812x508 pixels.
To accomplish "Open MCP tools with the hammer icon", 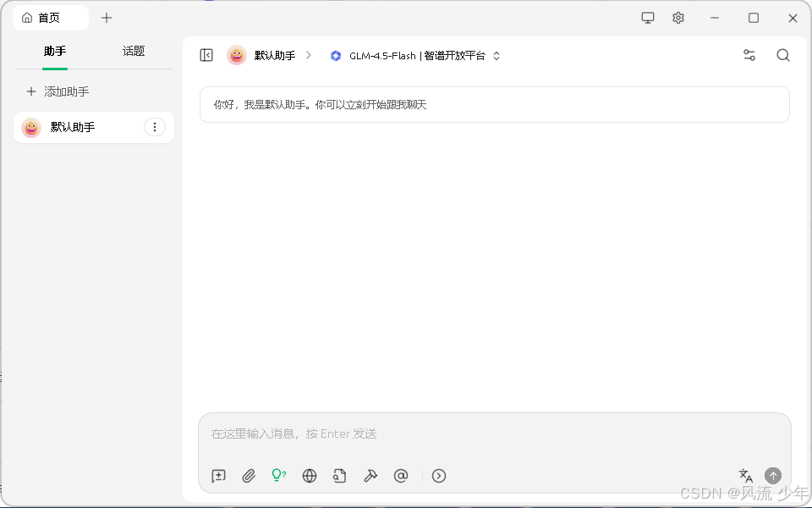I will [370, 476].
